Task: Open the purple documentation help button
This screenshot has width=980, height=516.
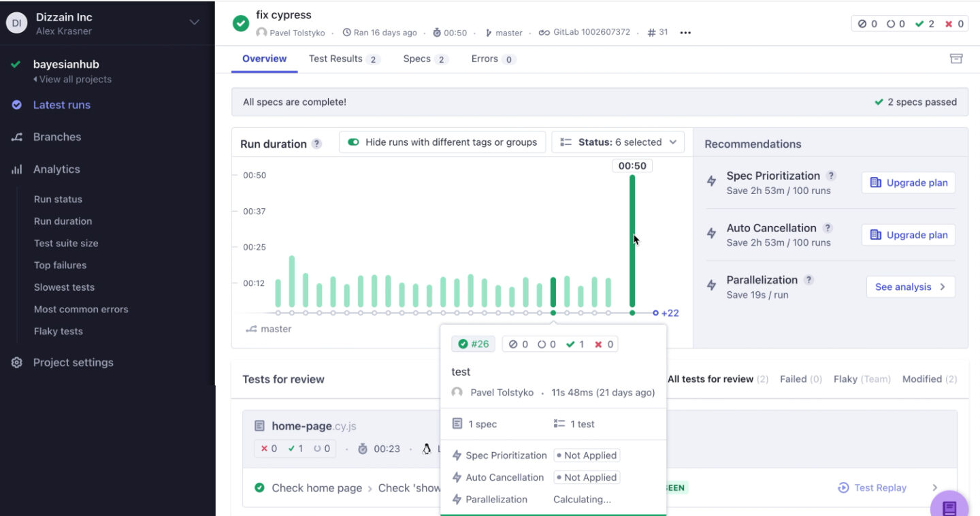Action: [x=949, y=506]
